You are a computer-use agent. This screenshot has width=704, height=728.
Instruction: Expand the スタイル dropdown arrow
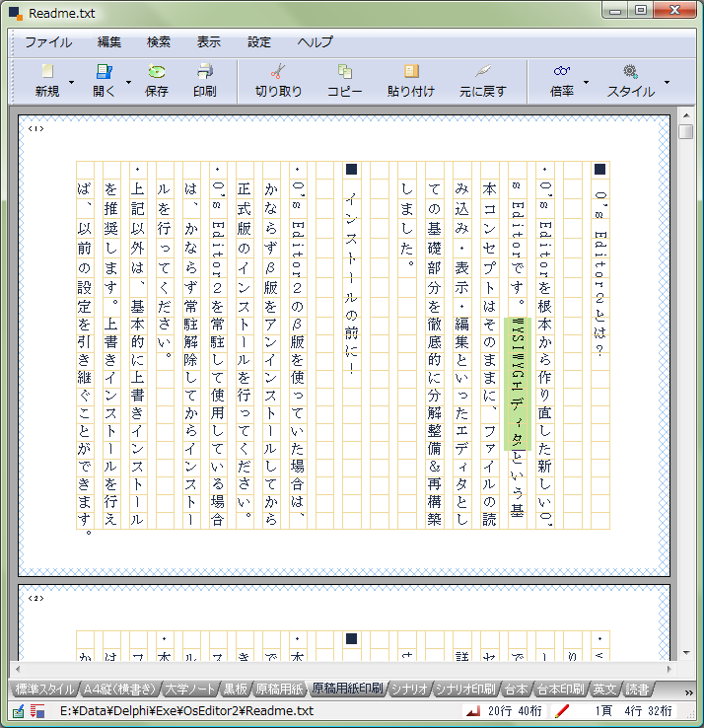click(x=667, y=82)
